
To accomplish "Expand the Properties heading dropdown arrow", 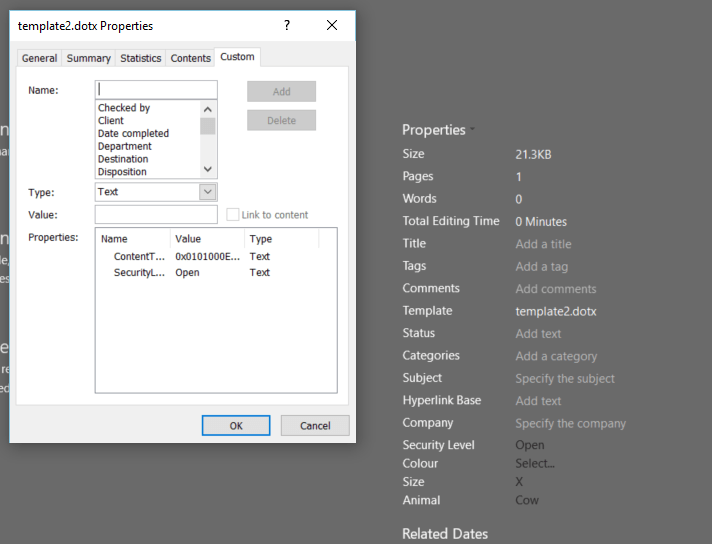I will click(x=472, y=129).
